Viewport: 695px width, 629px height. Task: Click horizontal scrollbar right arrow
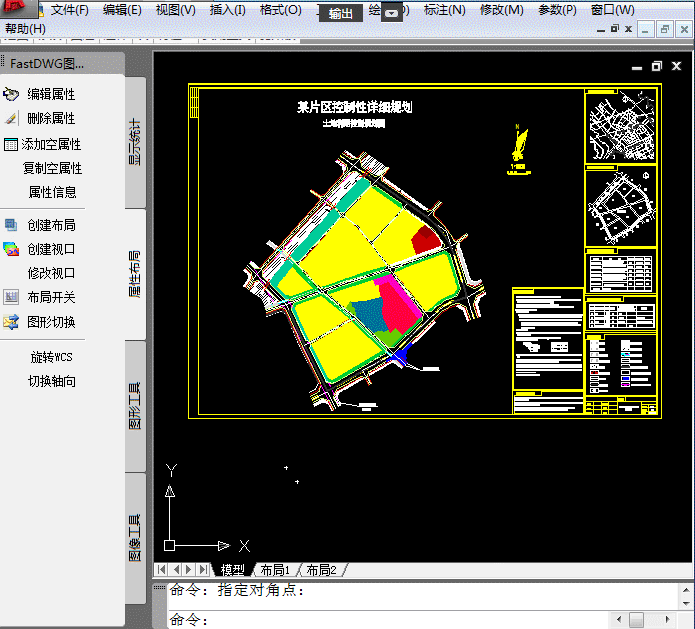668,619
